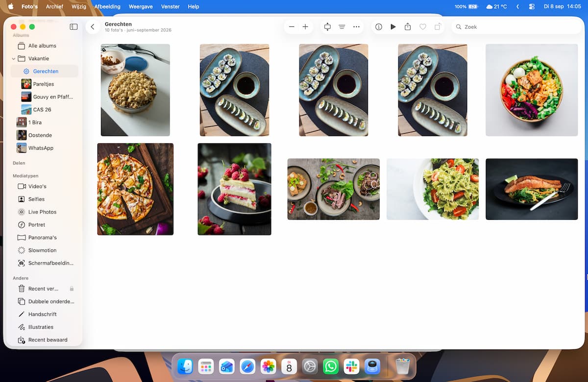Show Selfies media type

click(44, 199)
